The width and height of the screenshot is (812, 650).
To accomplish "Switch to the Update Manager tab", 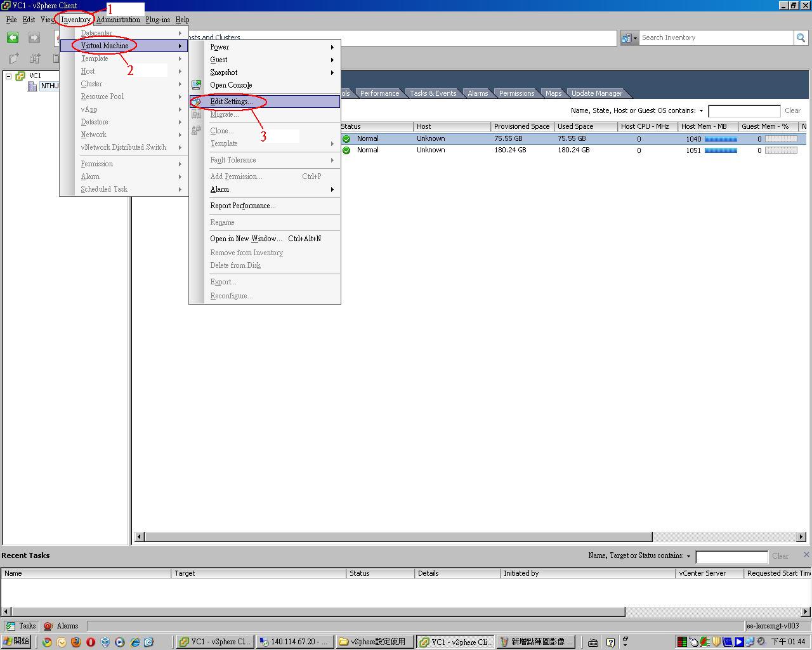I will [x=596, y=93].
